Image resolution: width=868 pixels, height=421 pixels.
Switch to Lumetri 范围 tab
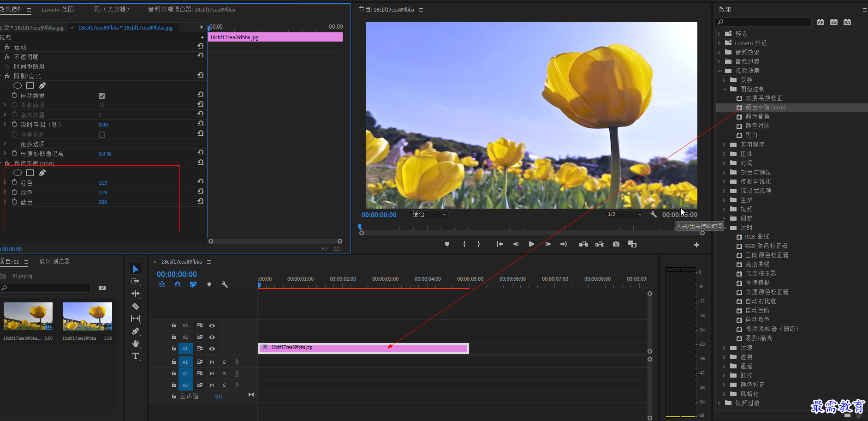(58, 9)
